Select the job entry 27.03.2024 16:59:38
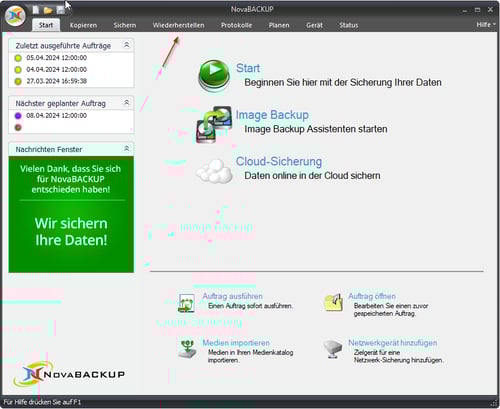Screen dimensions: 500x409 pyautogui.click(x=57, y=81)
